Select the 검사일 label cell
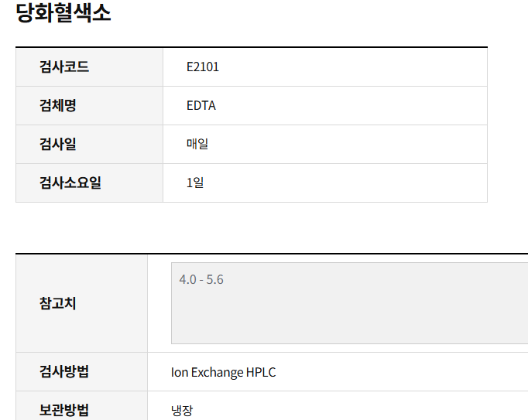 (89, 145)
